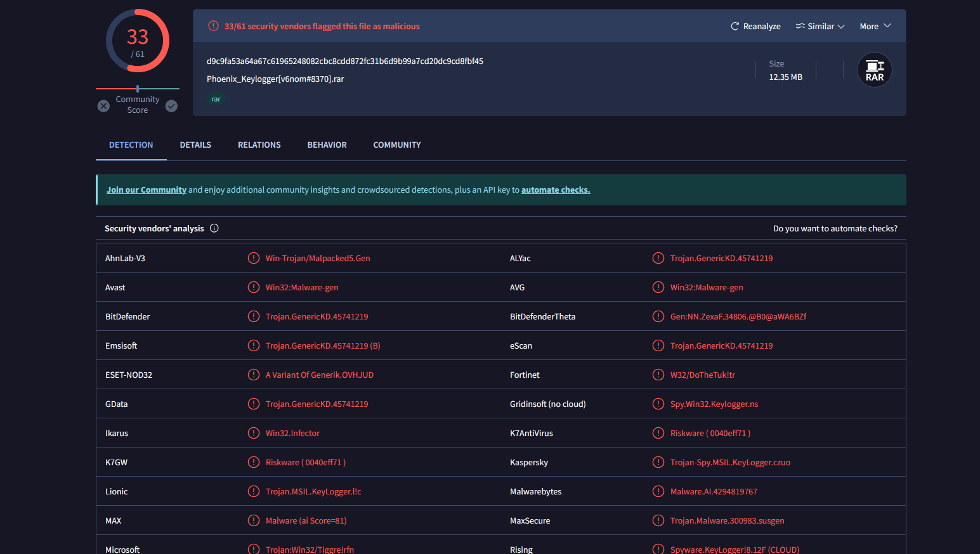Vote harmless with the checkmark community button
This screenshot has width=980, height=554.
[171, 106]
